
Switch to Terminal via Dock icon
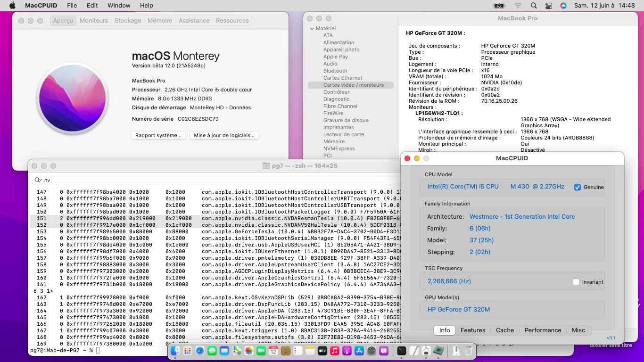[402, 351]
